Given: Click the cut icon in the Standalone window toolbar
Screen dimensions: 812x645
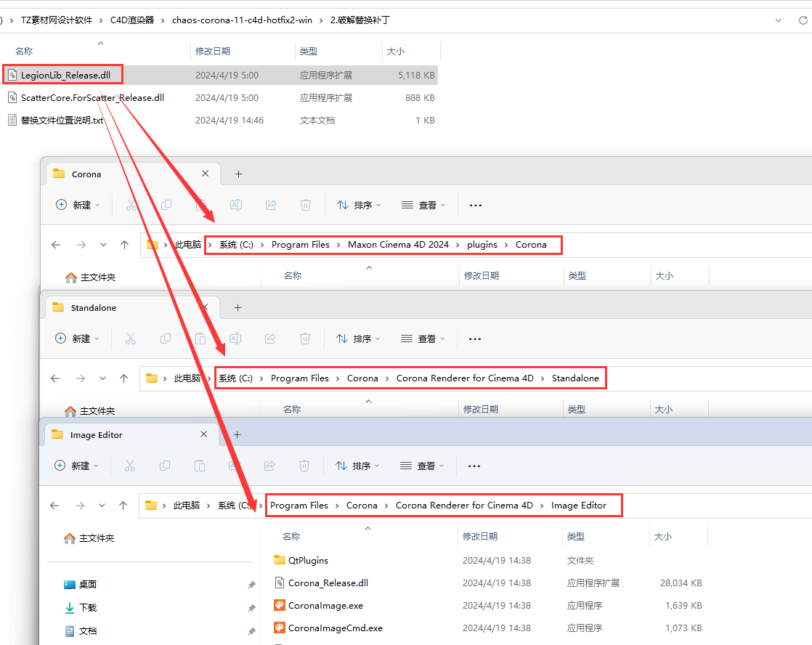Looking at the screenshot, I should (x=131, y=338).
